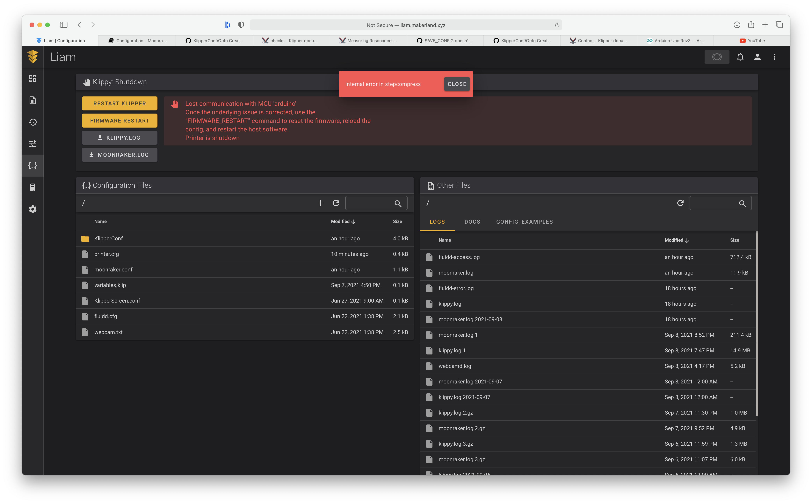Open Safari downloads icon
Screen dimensions: 812x504
[x=737, y=25]
